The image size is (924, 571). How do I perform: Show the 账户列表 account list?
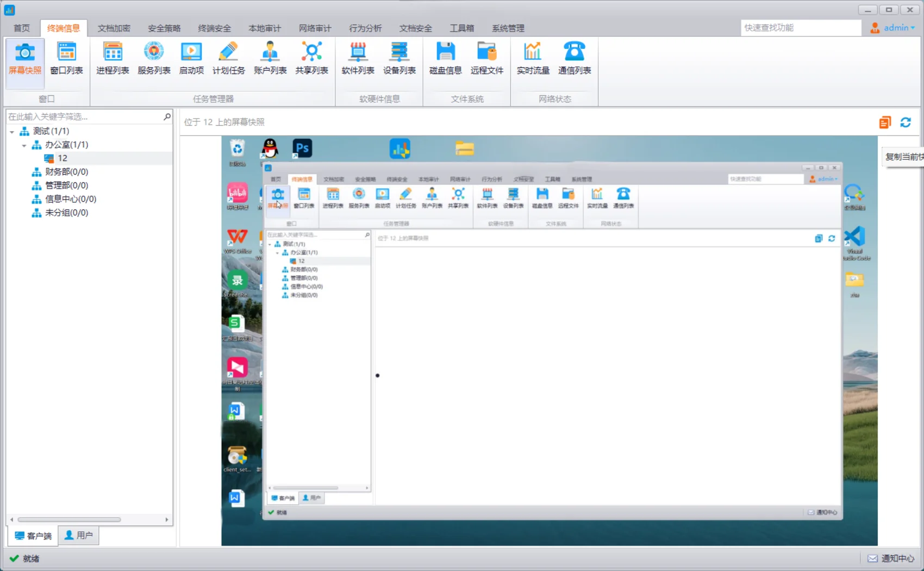click(x=270, y=59)
